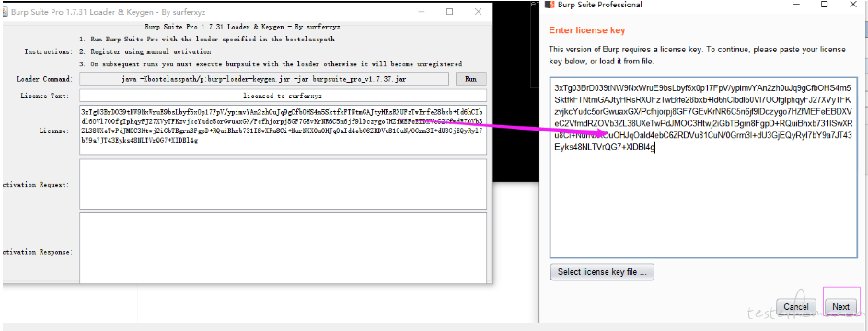Click 'Select license key file ...' button

tap(602, 272)
